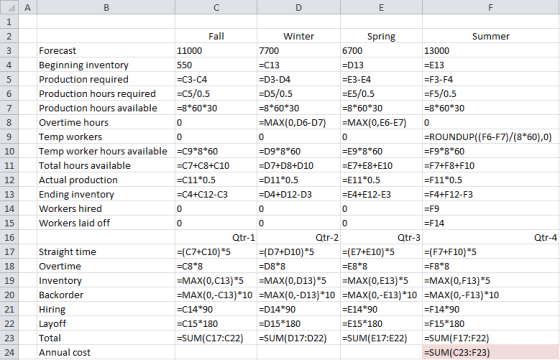Image resolution: width=560 pixels, height=360 pixels.
Task: Select Workers laid off label
Action: pos(106,223)
